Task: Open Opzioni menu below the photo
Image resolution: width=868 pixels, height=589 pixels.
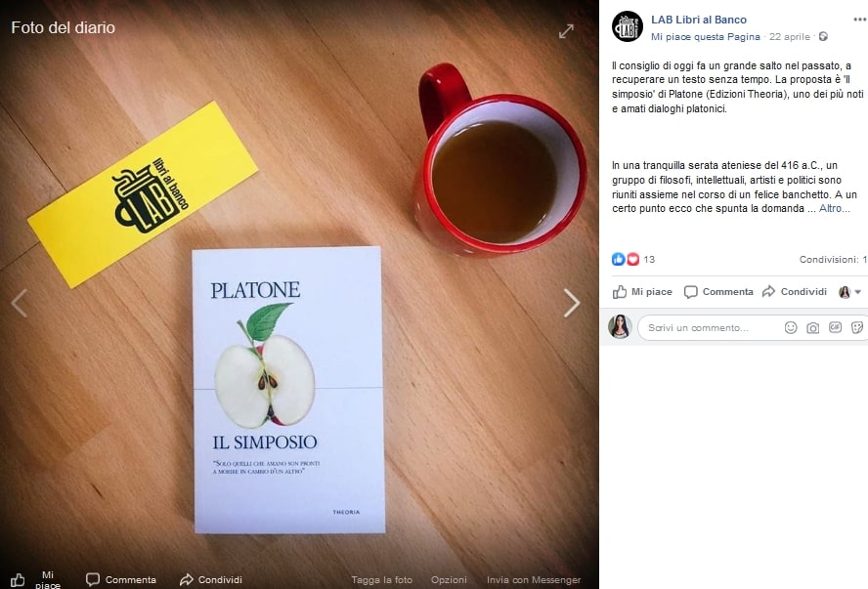Action: tap(449, 579)
